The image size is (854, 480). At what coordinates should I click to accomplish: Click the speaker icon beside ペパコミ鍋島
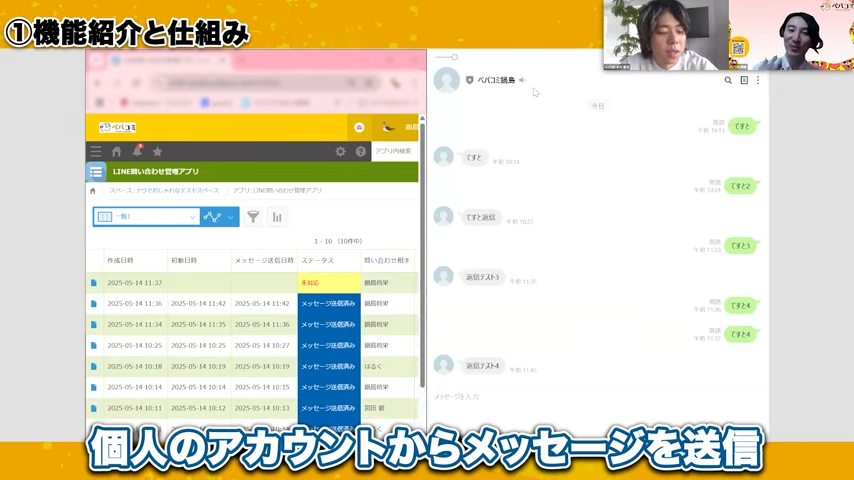click(x=522, y=80)
